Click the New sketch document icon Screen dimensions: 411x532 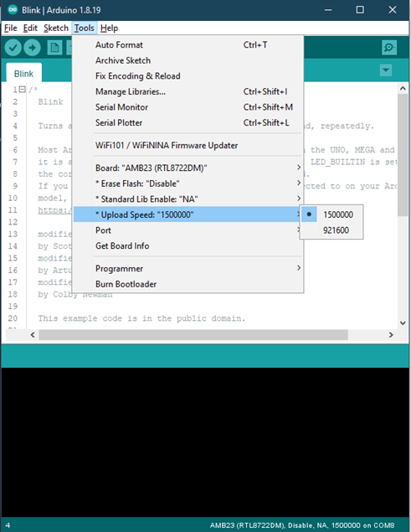[x=54, y=48]
